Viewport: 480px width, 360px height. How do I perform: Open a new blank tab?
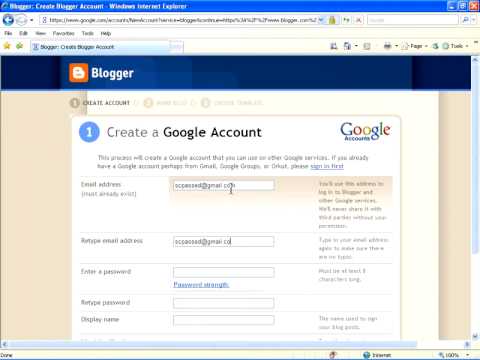(x=176, y=47)
